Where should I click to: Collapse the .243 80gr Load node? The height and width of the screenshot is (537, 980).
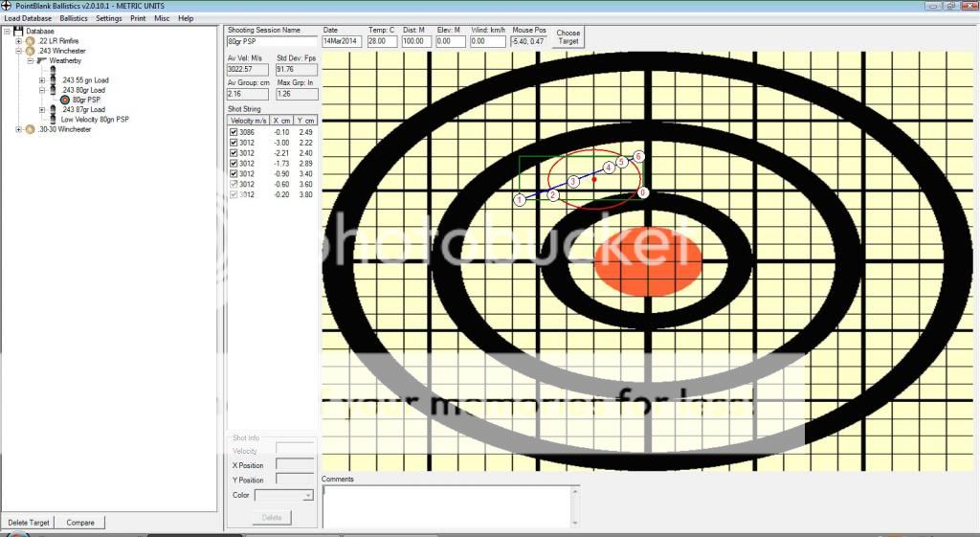pyautogui.click(x=41, y=90)
